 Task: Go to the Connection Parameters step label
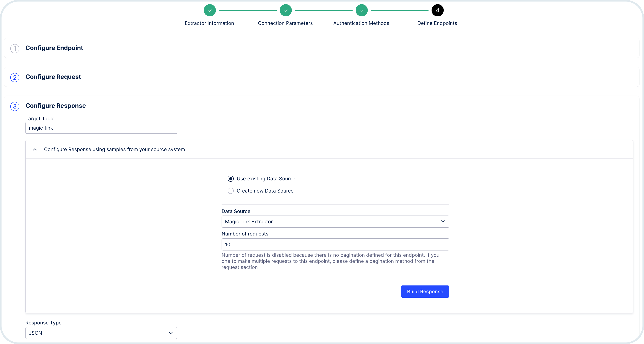(x=285, y=23)
